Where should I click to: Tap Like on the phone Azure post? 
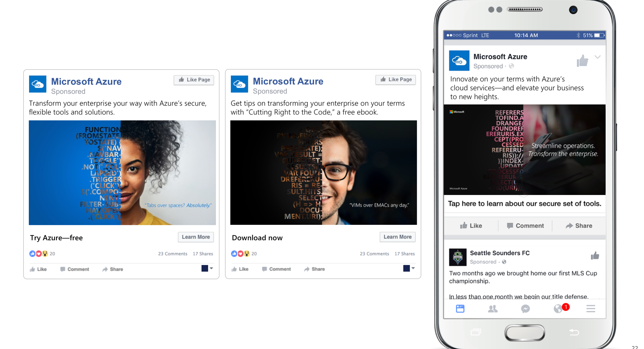(471, 226)
